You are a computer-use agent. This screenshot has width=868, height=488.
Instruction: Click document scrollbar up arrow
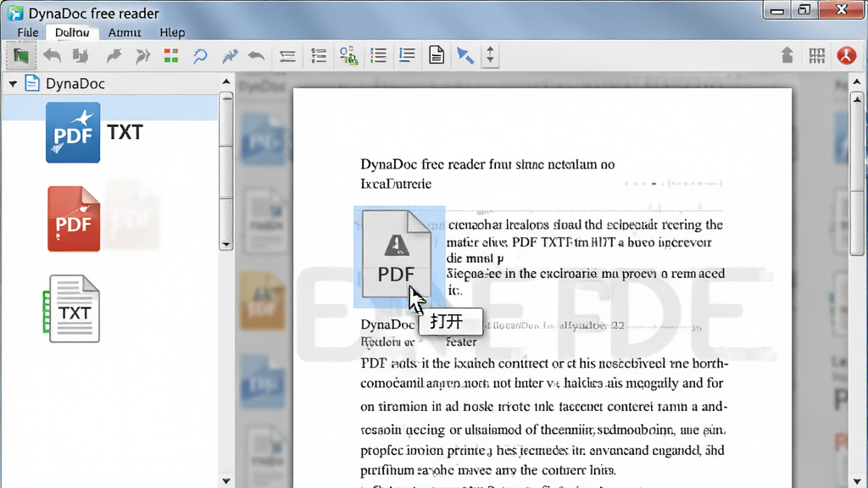point(857,82)
